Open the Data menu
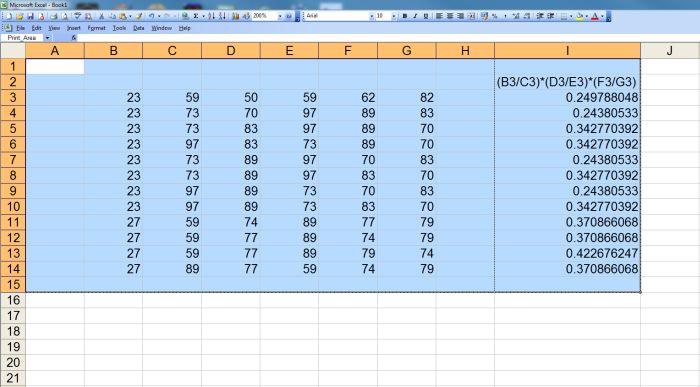Screen dimensions: 700x387 click(x=139, y=28)
